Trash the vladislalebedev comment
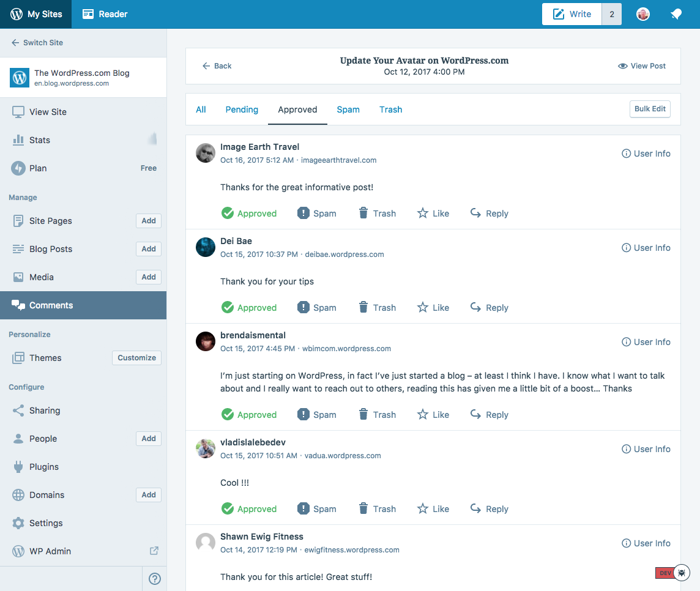 pyautogui.click(x=378, y=509)
